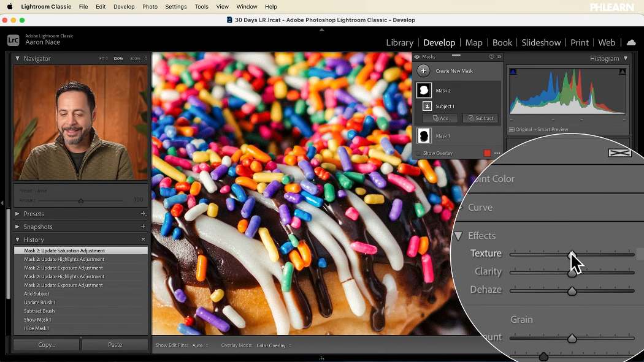
Task: Expand the Snapshots panel
Action: (x=17, y=226)
